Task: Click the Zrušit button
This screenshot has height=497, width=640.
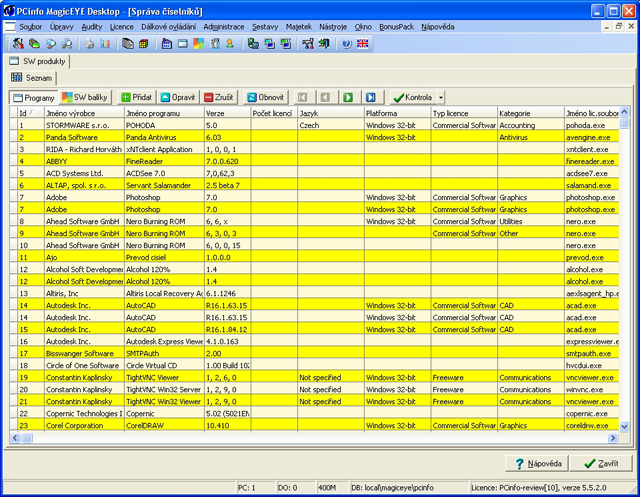Action: pos(219,97)
